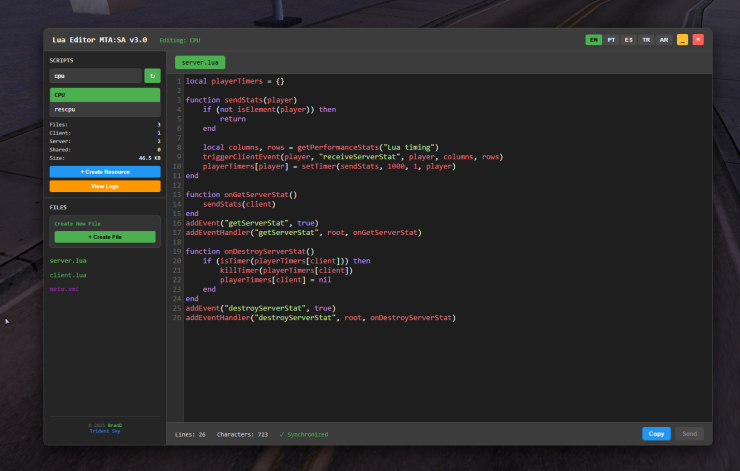This screenshot has width=740, height=471.
Task: Click the + Create File button
Action: (x=104, y=237)
